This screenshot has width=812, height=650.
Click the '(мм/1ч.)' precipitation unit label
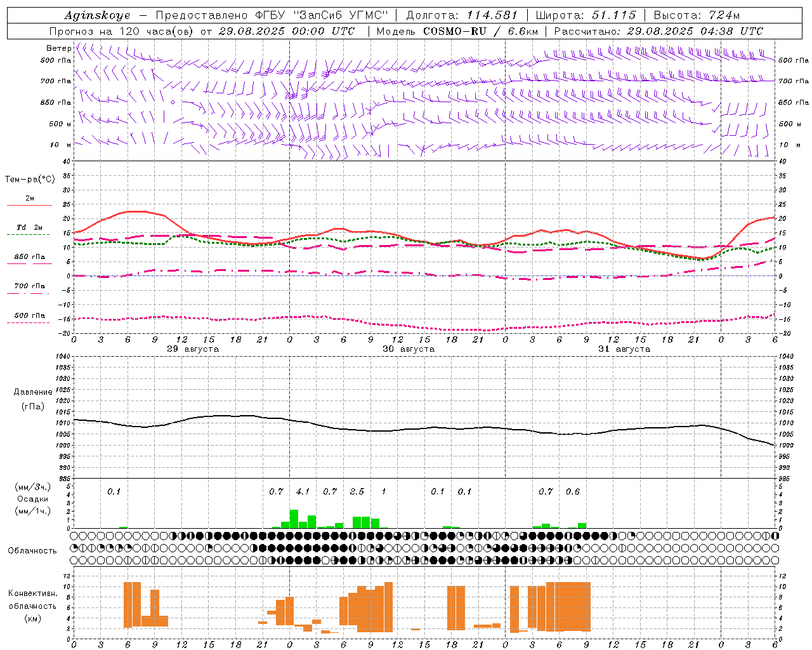coord(32,511)
